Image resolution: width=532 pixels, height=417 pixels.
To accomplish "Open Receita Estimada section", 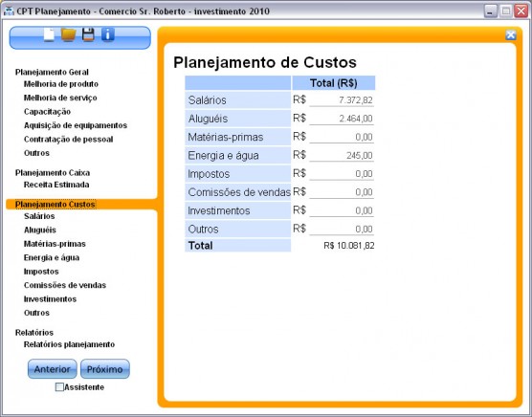I will click(x=56, y=185).
